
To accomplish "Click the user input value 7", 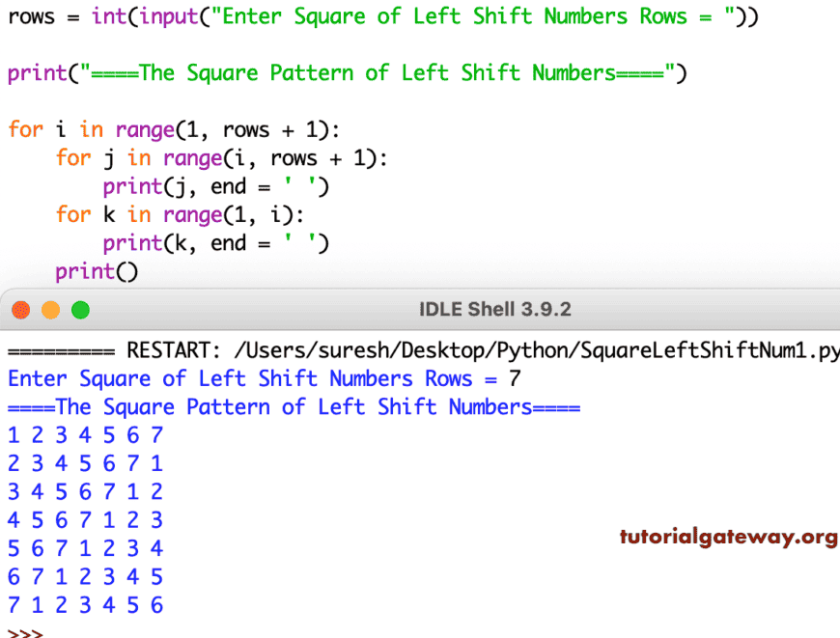I will [x=517, y=378].
